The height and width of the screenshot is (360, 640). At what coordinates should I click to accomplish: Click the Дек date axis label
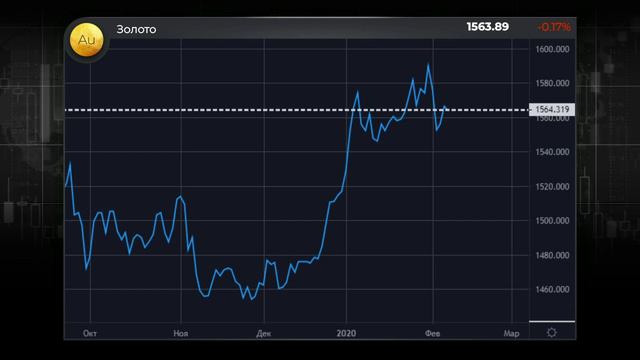click(x=264, y=334)
